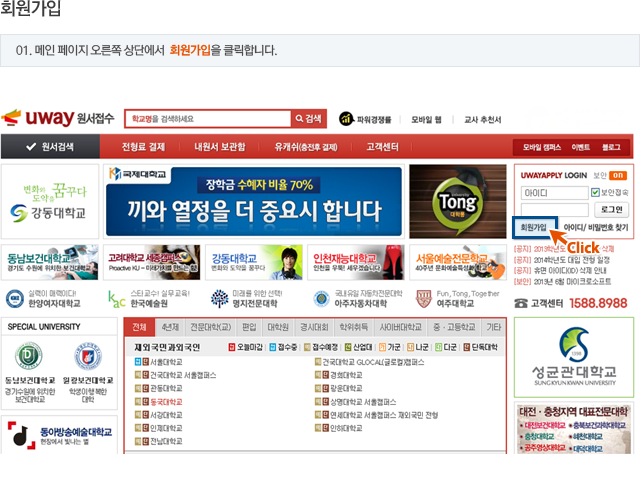Toggle the 보안 on switch
Screen dimensions: 640x493
(618, 175)
